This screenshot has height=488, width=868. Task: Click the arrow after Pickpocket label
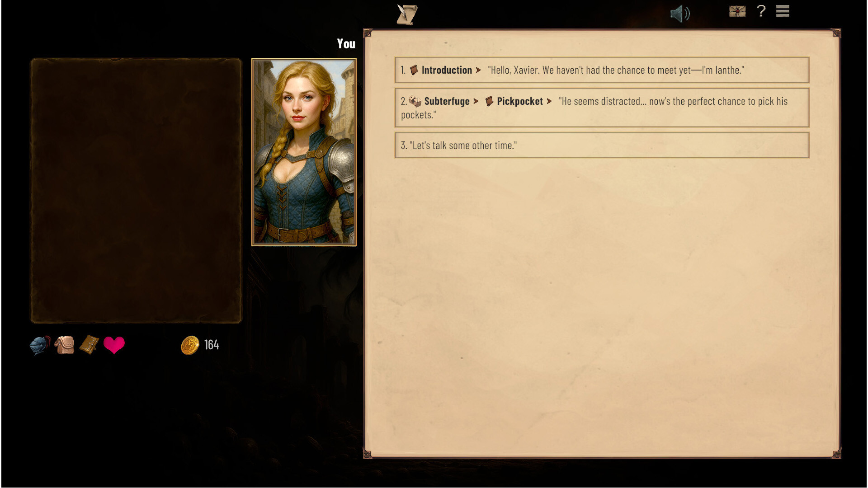pyautogui.click(x=549, y=101)
